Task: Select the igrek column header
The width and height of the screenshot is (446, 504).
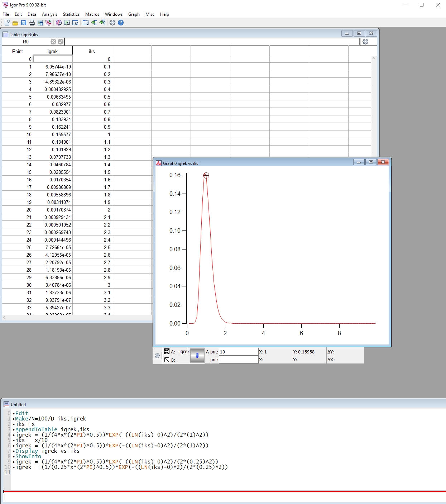Action: [x=53, y=51]
